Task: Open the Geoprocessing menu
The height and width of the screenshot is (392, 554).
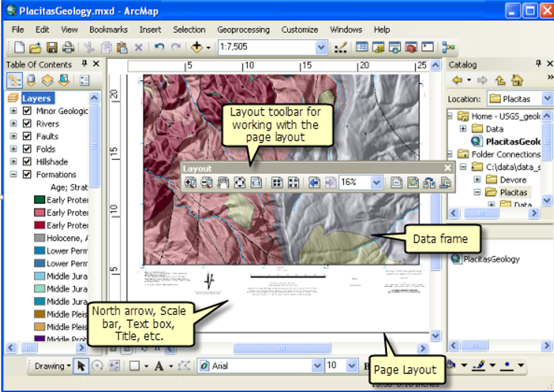Action: (243, 30)
